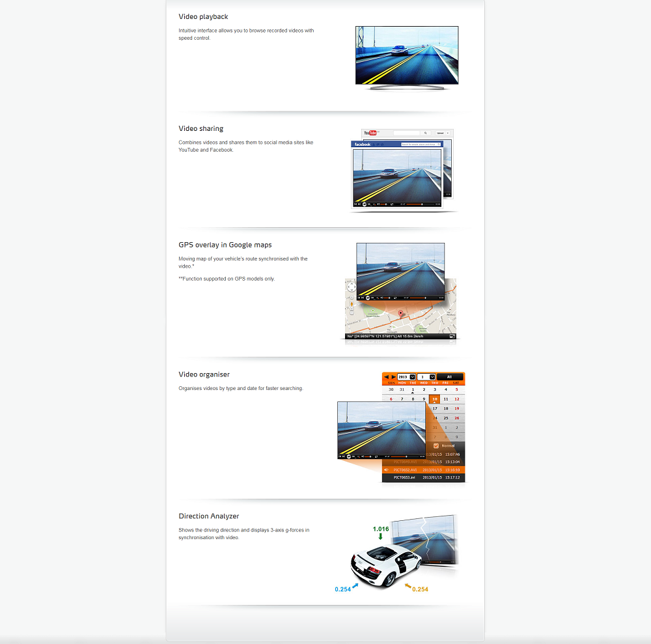Click the Facebook logo in sharing image
Image resolution: width=651 pixels, height=644 pixels.
(x=363, y=144)
